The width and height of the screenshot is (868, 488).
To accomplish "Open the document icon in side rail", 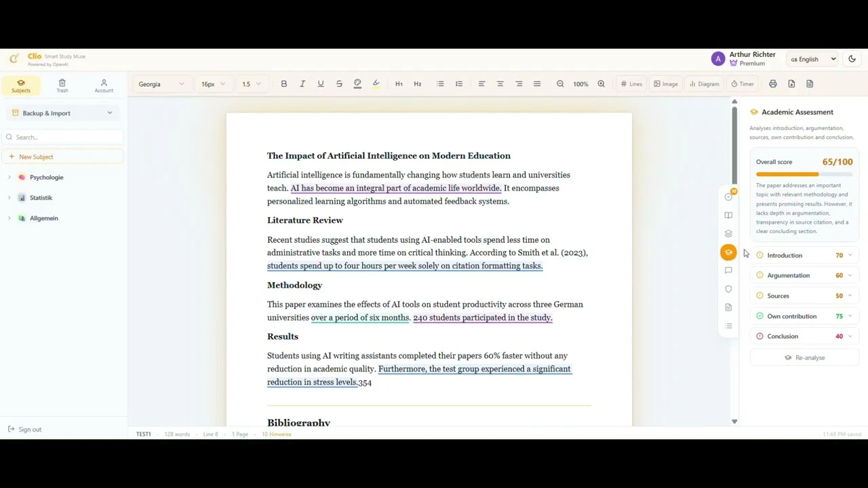I will (x=728, y=307).
